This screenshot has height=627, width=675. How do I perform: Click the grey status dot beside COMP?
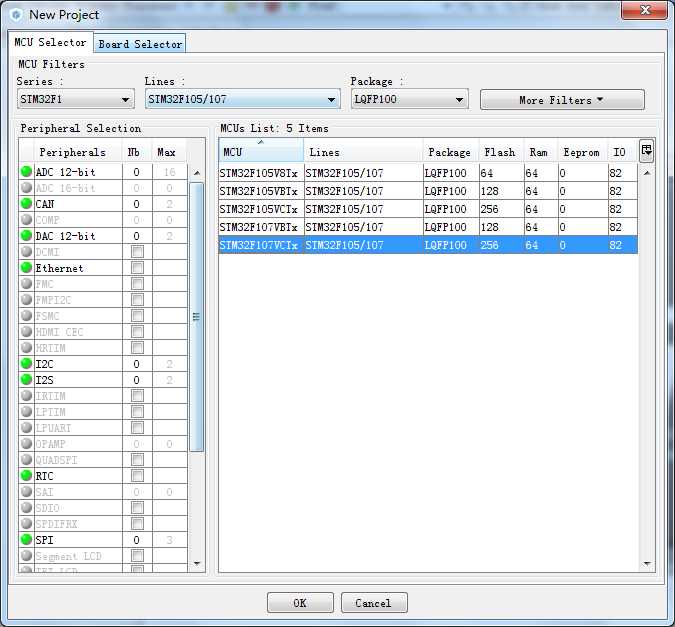click(x=26, y=219)
